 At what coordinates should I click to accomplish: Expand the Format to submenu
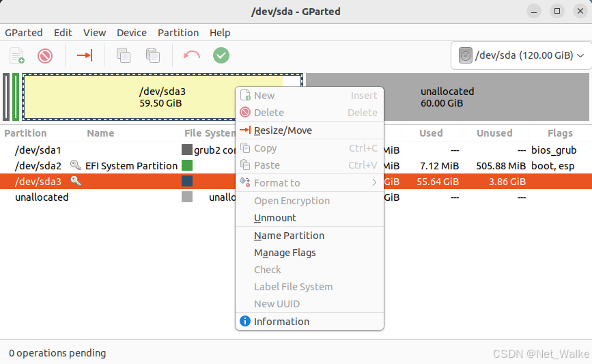[x=309, y=183]
